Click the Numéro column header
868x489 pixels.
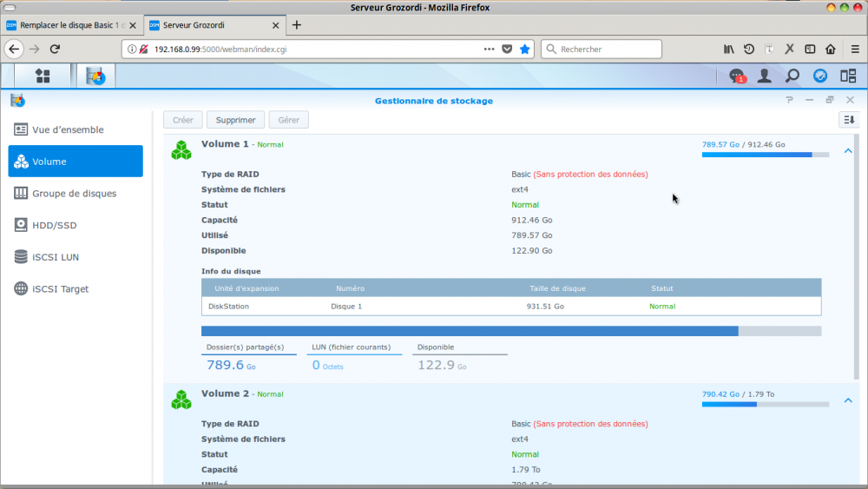[x=350, y=288]
